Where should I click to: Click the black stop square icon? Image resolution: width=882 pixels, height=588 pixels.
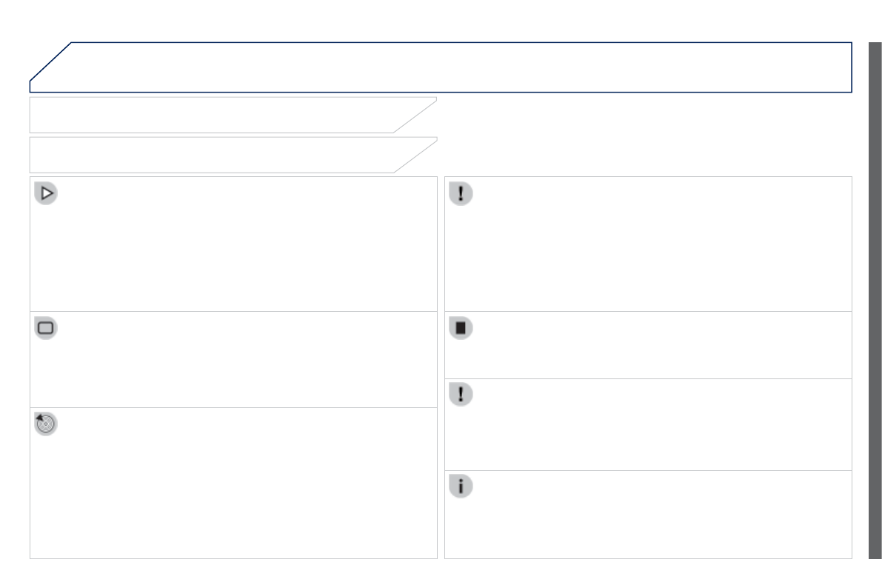461,329
